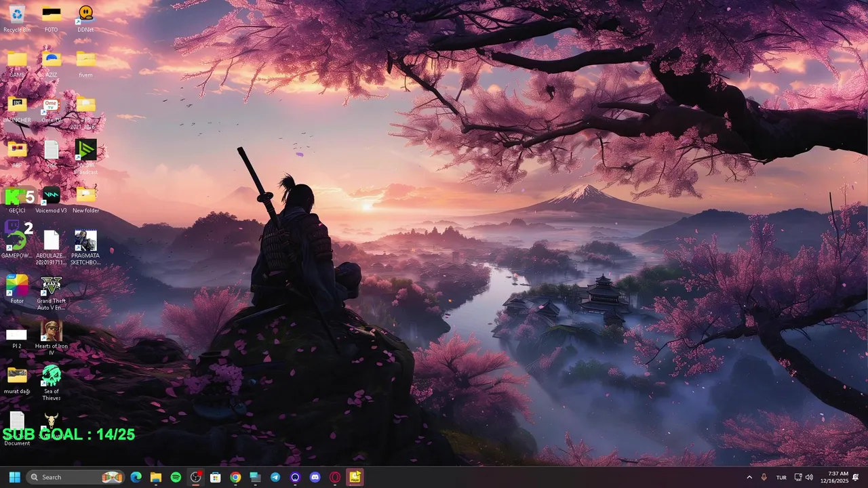The height and width of the screenshot is (488, 868).
Task: Open Microsoft Store from taskbar
Action: coord(215,477)
